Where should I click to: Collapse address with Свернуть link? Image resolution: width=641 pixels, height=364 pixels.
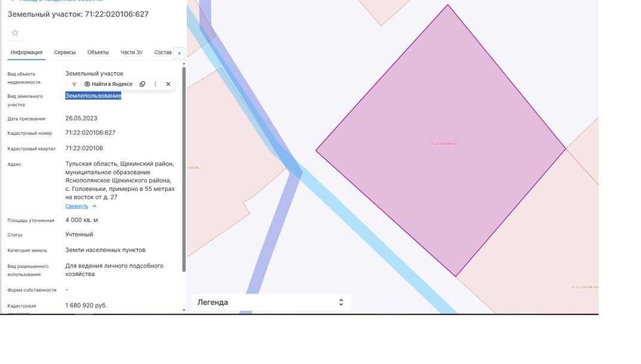click(x=76, y=206)
